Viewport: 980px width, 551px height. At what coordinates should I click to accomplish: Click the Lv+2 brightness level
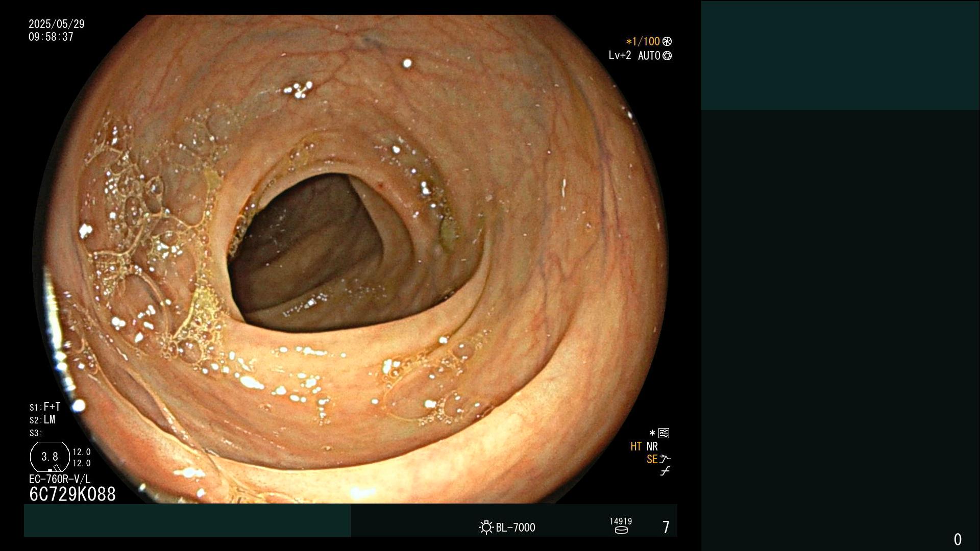click(x=620, y=55)
